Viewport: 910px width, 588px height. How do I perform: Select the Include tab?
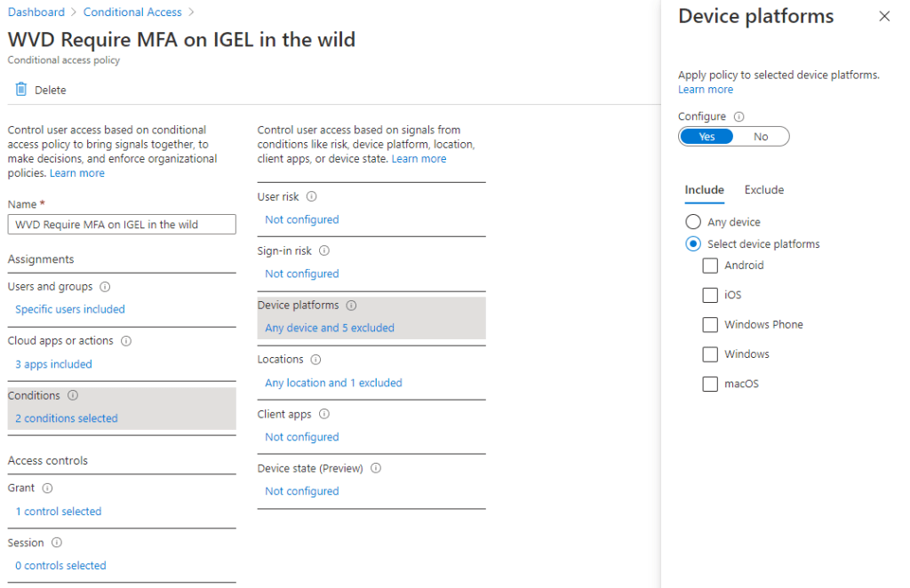(x=704, y=190)
